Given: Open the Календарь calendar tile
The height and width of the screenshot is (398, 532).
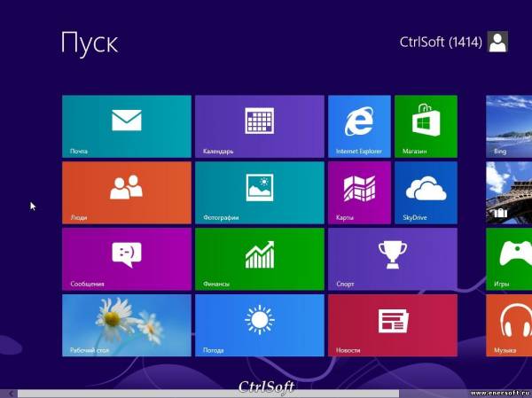Looking at the screenshot, I should [x=260, y=126].
